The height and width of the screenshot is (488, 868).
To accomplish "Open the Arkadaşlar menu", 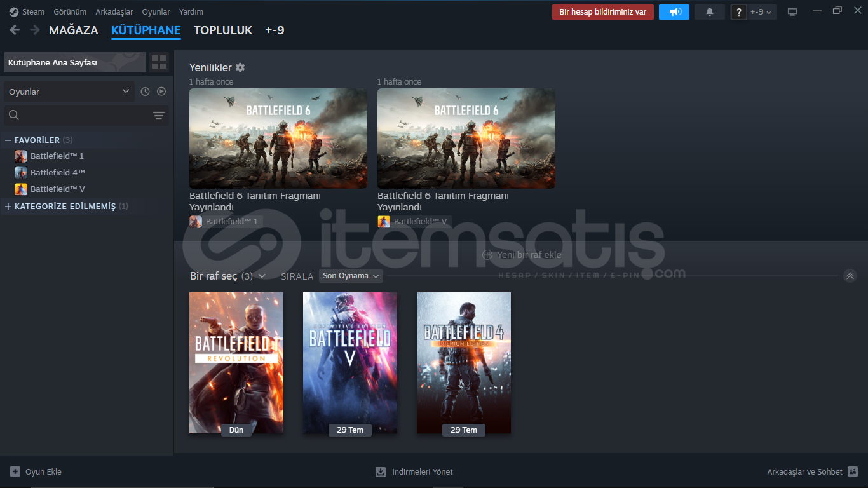I will [x=114, y=11].
